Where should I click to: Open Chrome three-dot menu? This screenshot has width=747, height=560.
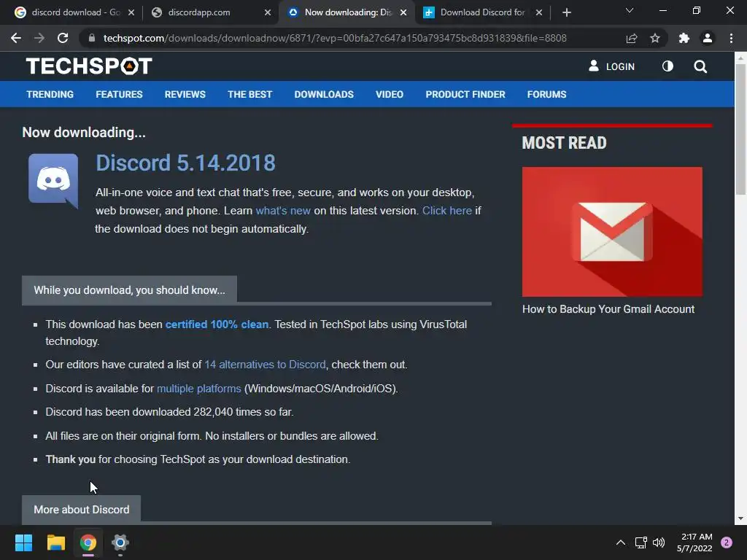pyautogui.click(x=731, y=38)
